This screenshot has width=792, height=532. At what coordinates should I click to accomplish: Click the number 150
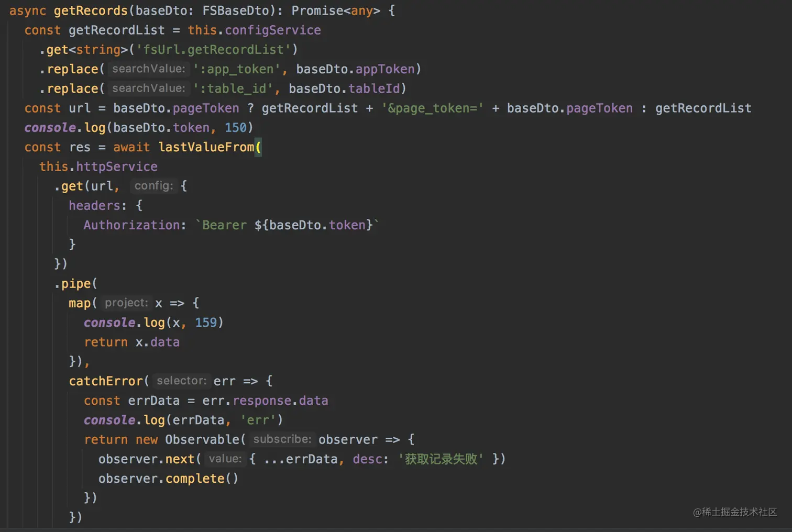pos(235,128)
